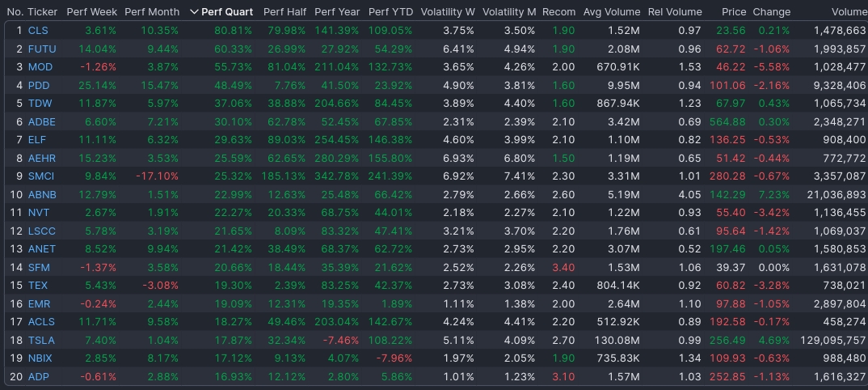The width and height of the screenshot is (868, 390).
Task: Open the TEX ticker link
Action: pyautogui.click(x=38, y=286)
